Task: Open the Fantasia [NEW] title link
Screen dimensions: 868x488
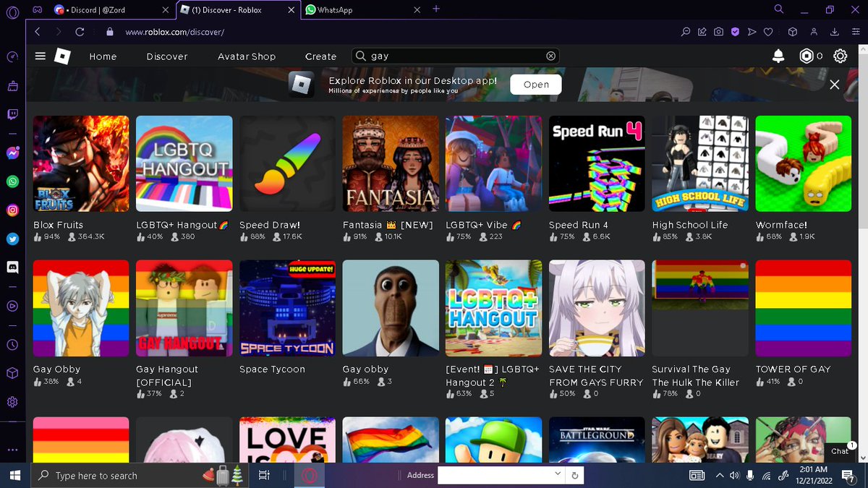Action: [x=388, y=225]
